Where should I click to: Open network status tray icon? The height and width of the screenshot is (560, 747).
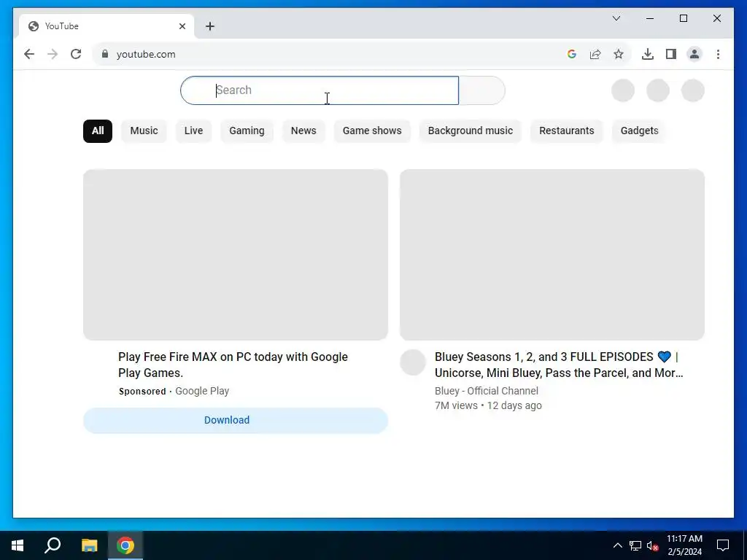635,545
